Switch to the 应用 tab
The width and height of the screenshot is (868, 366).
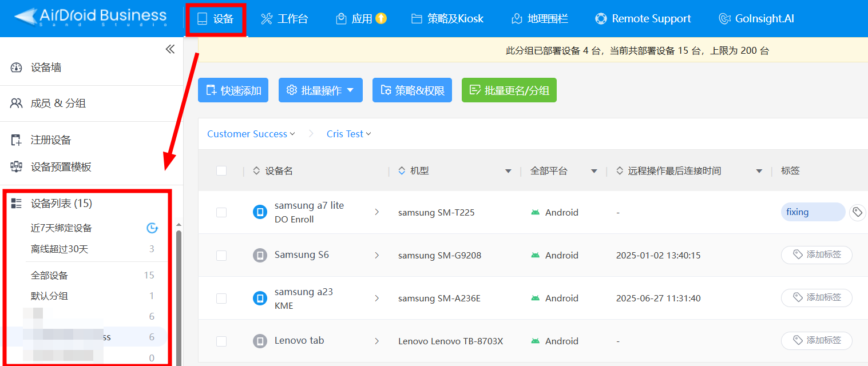[355, 19]
